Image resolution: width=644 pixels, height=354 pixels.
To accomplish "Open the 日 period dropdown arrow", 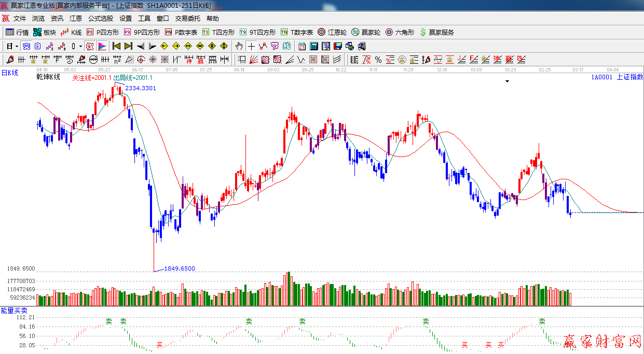I will tap(17, 46).
